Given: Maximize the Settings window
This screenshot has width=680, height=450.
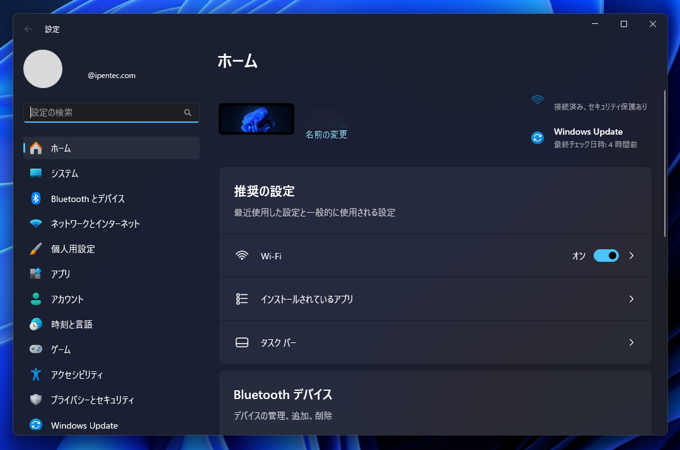Looking at the screenshot, I should pyautogui.click(x=624, y=24).
